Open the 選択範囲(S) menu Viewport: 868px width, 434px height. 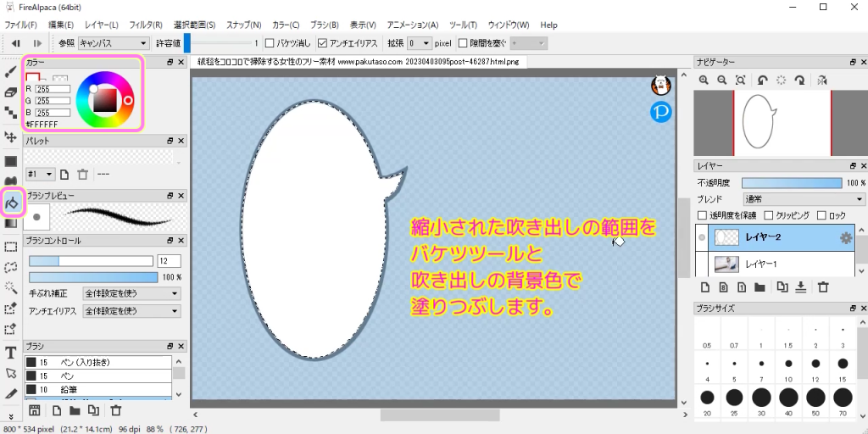pos(194,25)
